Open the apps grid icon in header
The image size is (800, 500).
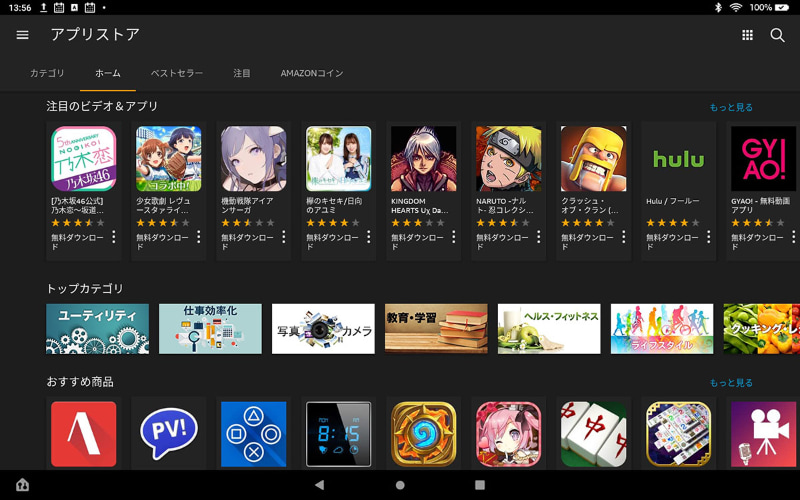pos(747,35)
